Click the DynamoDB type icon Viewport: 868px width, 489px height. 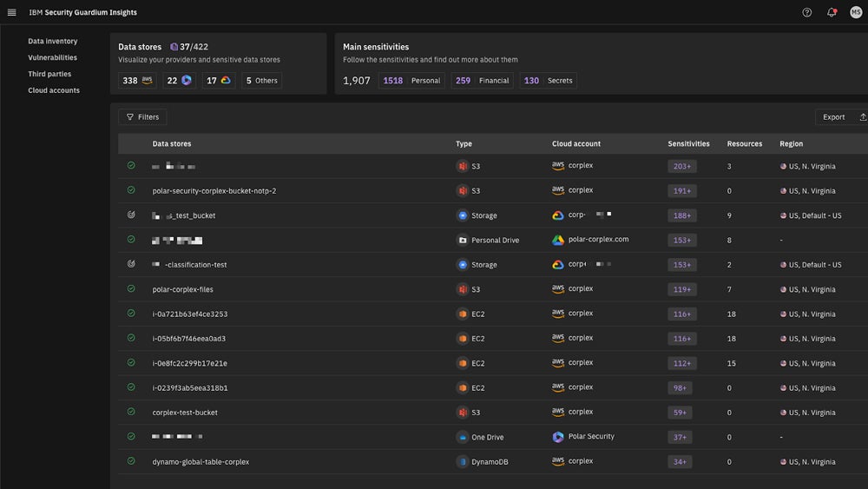463,462
